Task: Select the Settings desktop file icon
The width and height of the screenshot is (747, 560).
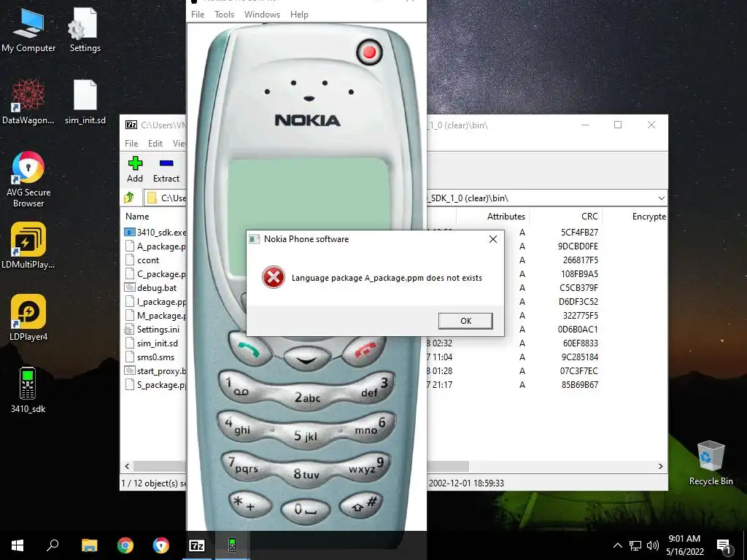Action: click(x=85, y=31)
